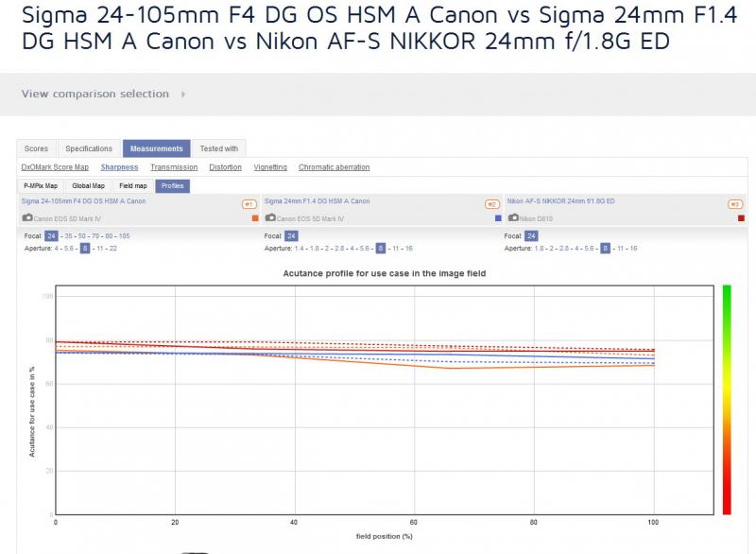Click the #3 badge for Nikon 24mm f/1.8G
The width and height of the screenshot is (756, 554).
pos(735,204)
